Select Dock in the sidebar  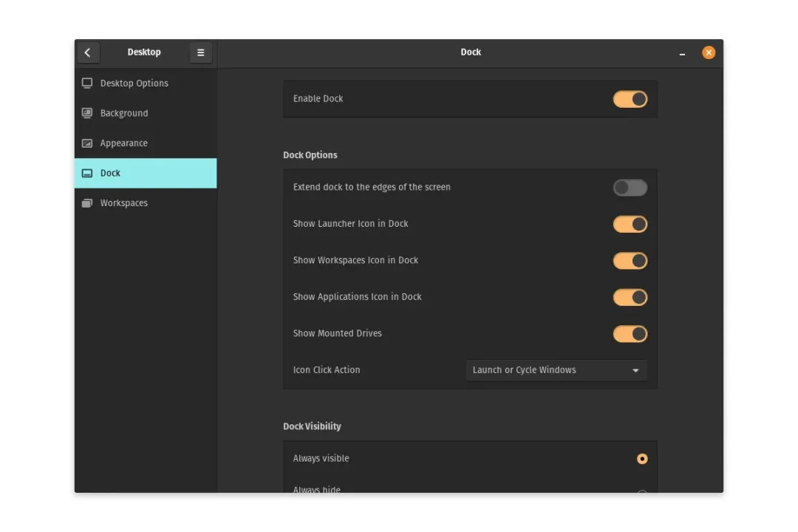pos(146,173)
